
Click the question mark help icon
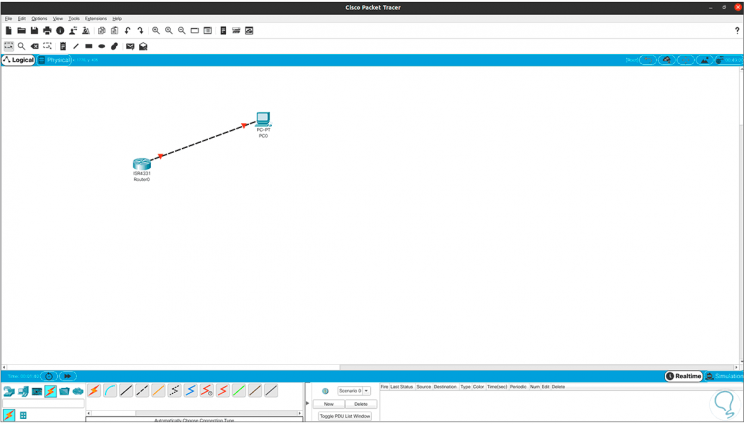click(737, 30)
